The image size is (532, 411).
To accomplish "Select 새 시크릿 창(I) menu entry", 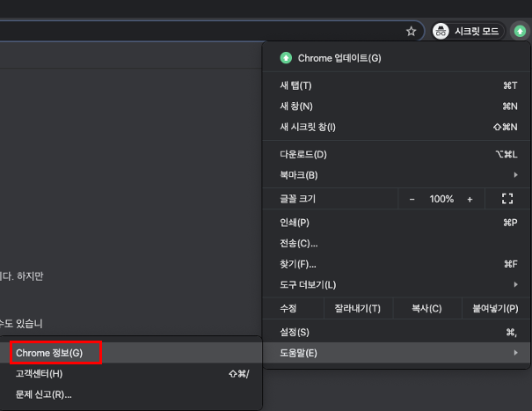I will [397, 127].
